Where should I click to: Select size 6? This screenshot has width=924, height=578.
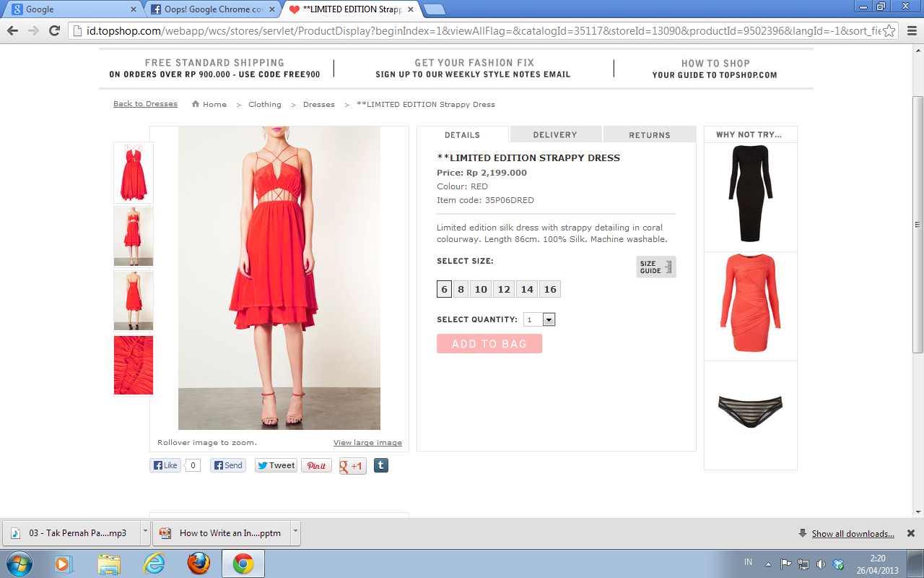click(x=445, y=289)
